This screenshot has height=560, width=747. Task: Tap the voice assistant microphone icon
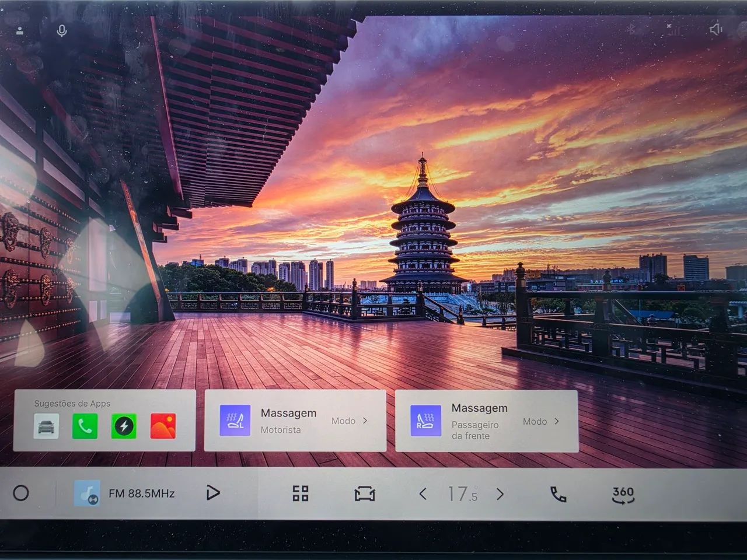tap(61, 32)
